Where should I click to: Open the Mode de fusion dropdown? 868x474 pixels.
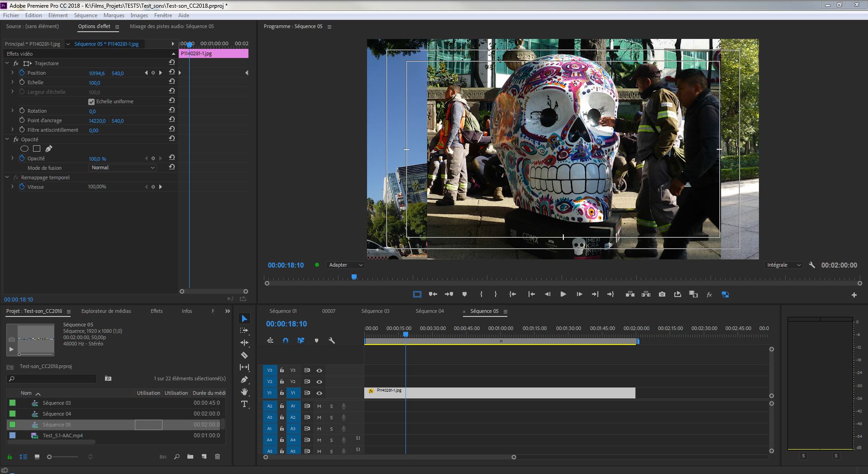coord(122,168)
